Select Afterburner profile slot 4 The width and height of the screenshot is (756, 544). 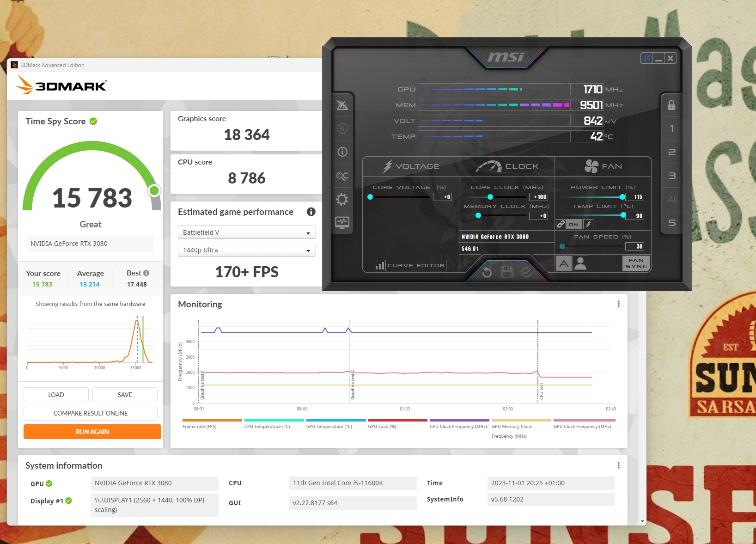[x=672, y=199]
